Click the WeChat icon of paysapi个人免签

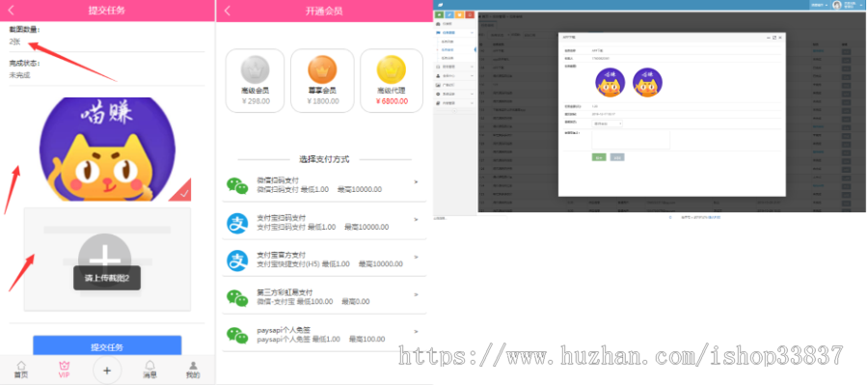click(237, 335)
